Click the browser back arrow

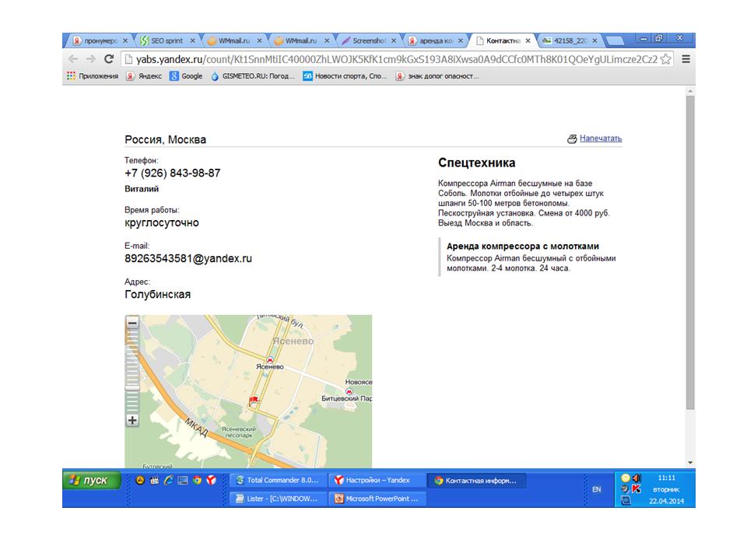click(73, 59)
